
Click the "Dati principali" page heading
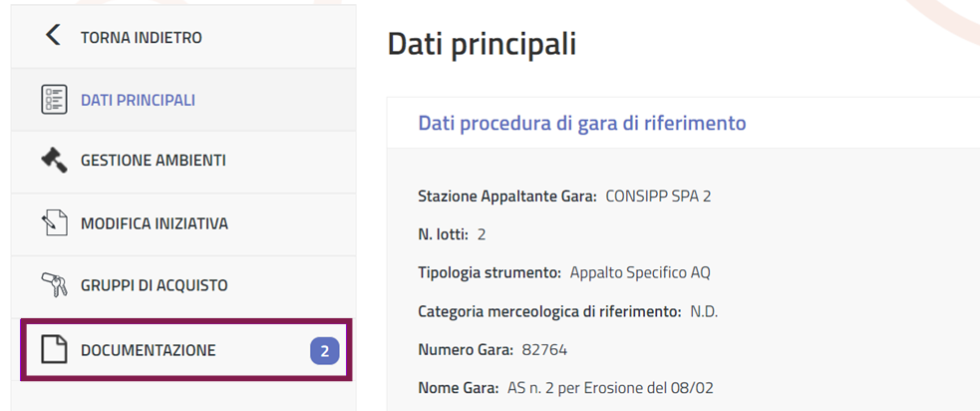tap(482, 44)
